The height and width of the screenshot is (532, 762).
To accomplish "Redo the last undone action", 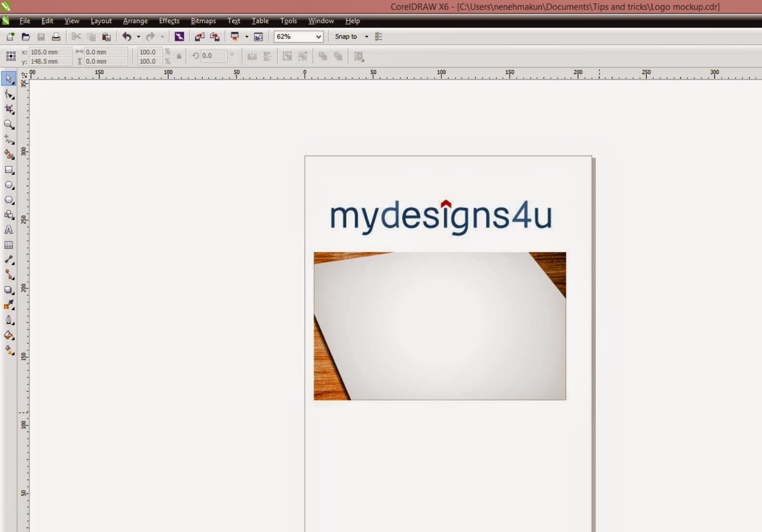I will pyautogui.click(x=150, y=37).
